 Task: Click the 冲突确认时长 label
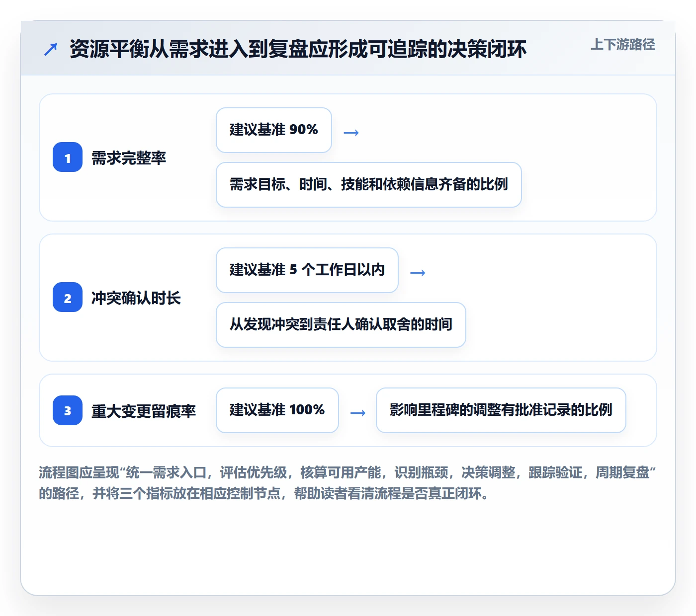point(136,298)
